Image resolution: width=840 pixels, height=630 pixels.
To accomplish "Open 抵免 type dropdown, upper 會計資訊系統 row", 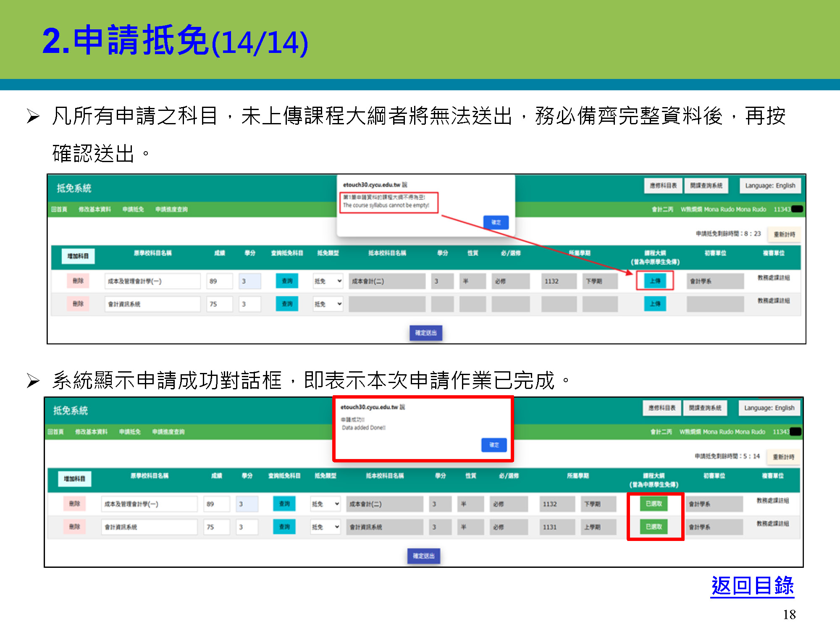I will pos(328,304).
